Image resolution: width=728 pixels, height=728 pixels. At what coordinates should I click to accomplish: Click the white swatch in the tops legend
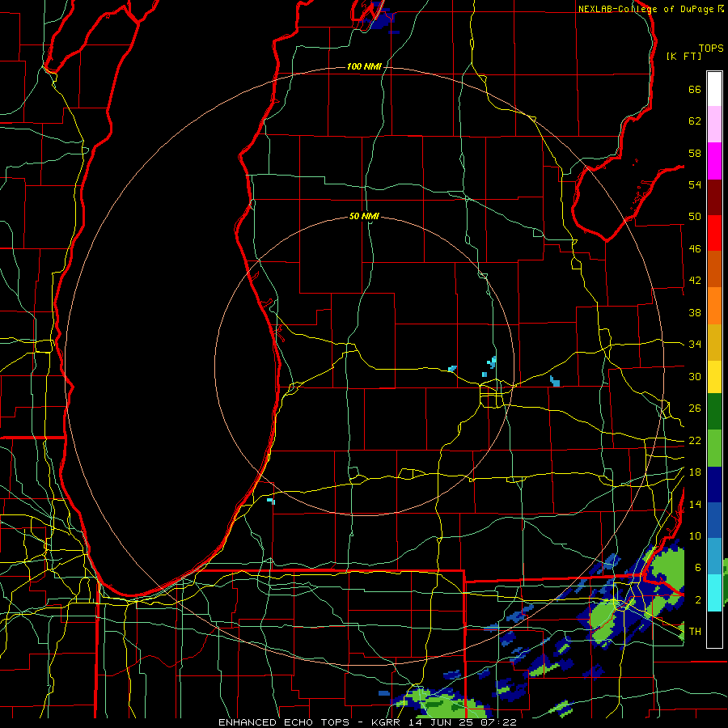point(714,89)
